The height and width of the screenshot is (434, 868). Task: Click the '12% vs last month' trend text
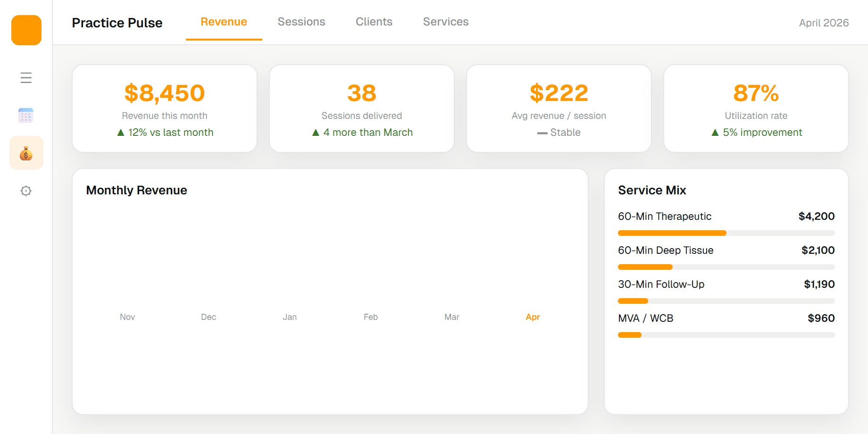point(165,133)
